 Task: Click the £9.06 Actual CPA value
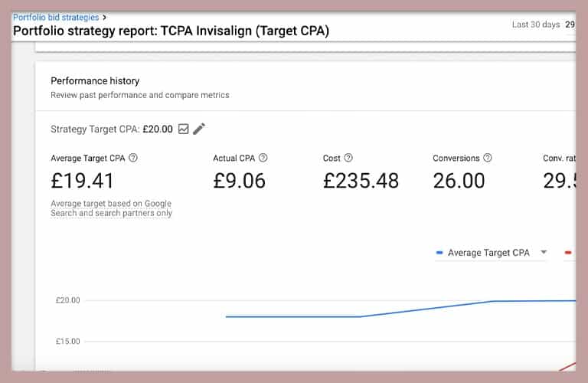pyautogui.click(x=240, y=181)
